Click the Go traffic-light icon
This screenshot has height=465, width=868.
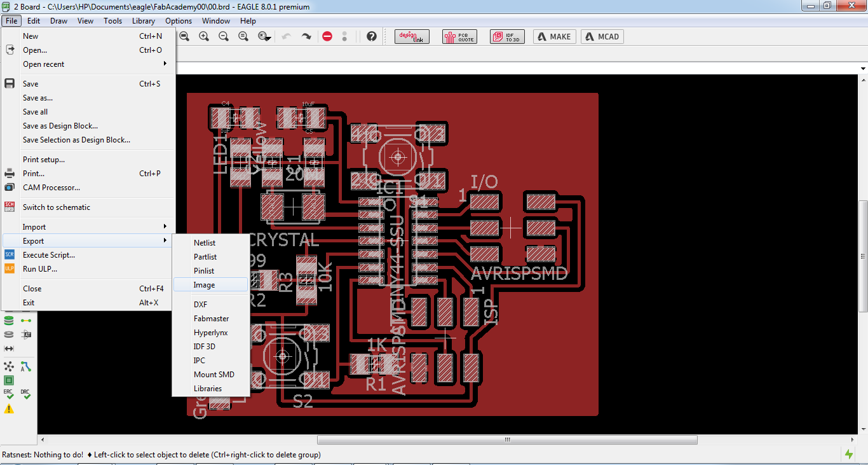tap(345, 36)
